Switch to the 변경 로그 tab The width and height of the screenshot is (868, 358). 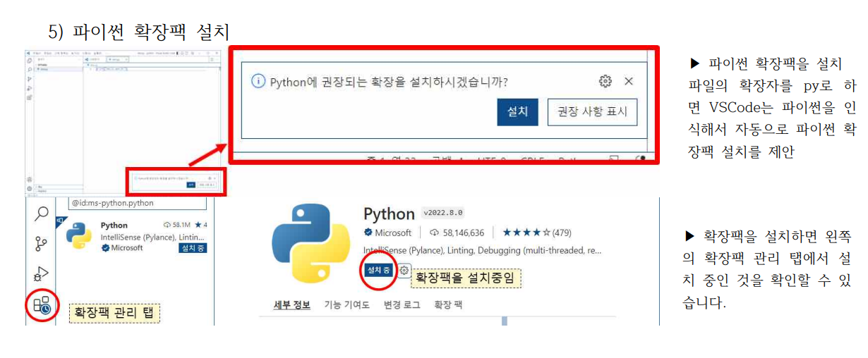402,305
